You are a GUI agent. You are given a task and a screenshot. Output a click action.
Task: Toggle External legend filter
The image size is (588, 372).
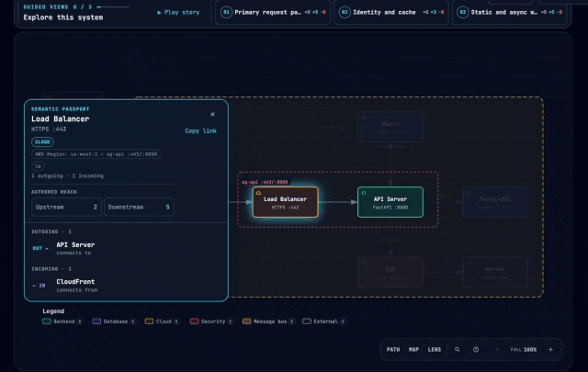[324, 321]
